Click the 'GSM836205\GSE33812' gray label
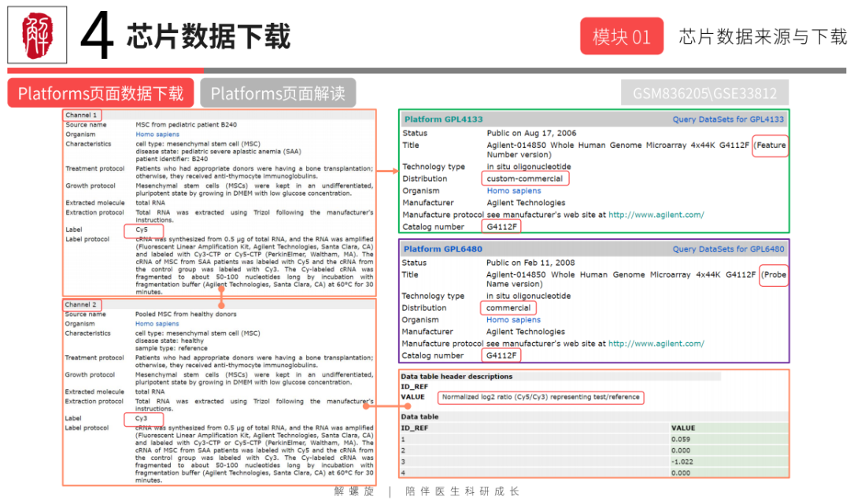 (704, 93)
